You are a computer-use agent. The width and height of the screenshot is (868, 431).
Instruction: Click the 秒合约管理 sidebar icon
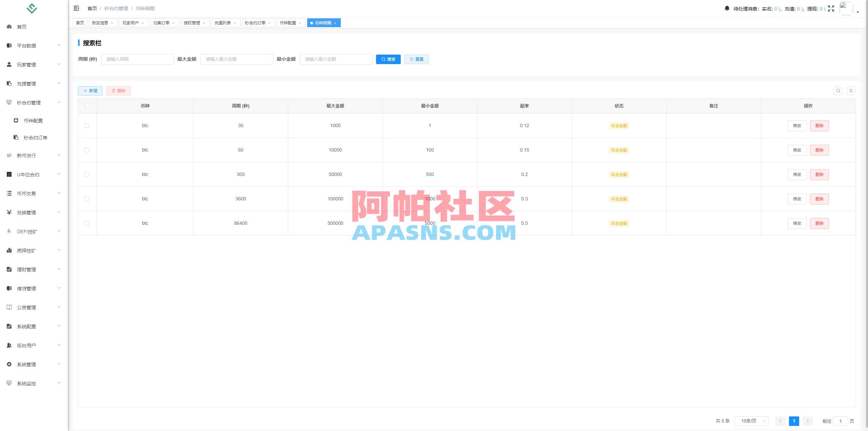click(9, 102)
